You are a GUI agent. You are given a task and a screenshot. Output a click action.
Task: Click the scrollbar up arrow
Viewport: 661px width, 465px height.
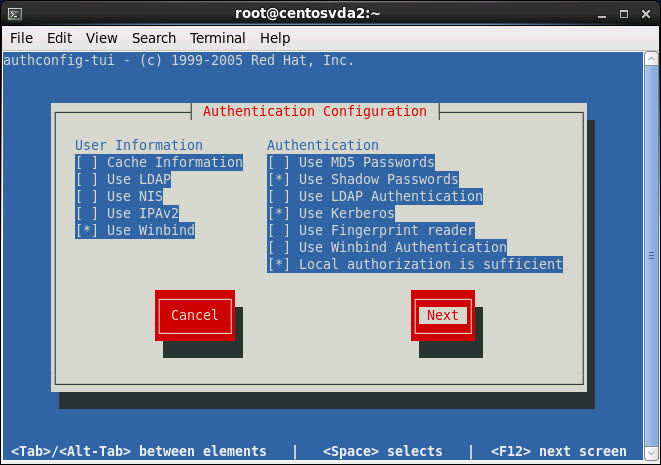click(x=651, y=59)
